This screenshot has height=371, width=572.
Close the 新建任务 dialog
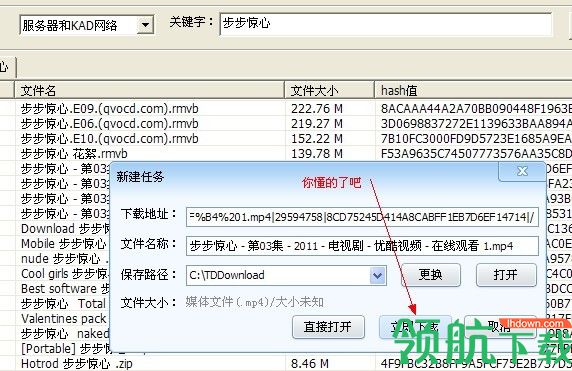point(522,171)
